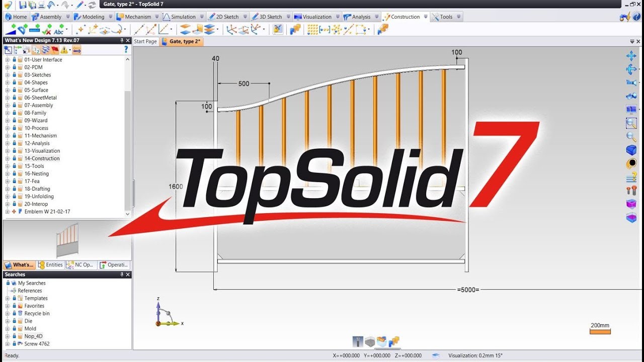Click the blue cube view icon
644x362 pixels.
[x=631, y=150]
